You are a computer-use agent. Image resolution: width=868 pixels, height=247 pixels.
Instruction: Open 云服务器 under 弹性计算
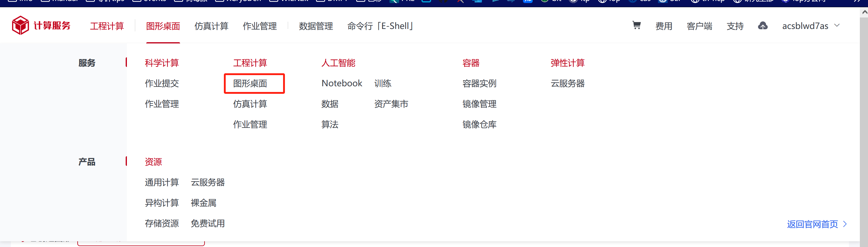pos(567,84)
